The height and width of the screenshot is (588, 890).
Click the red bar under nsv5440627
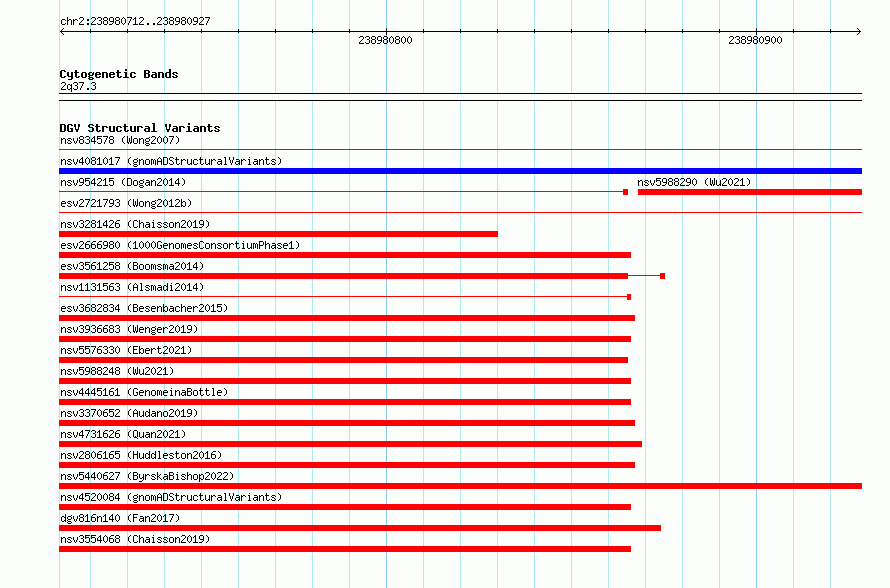click(x=460, y=486)
